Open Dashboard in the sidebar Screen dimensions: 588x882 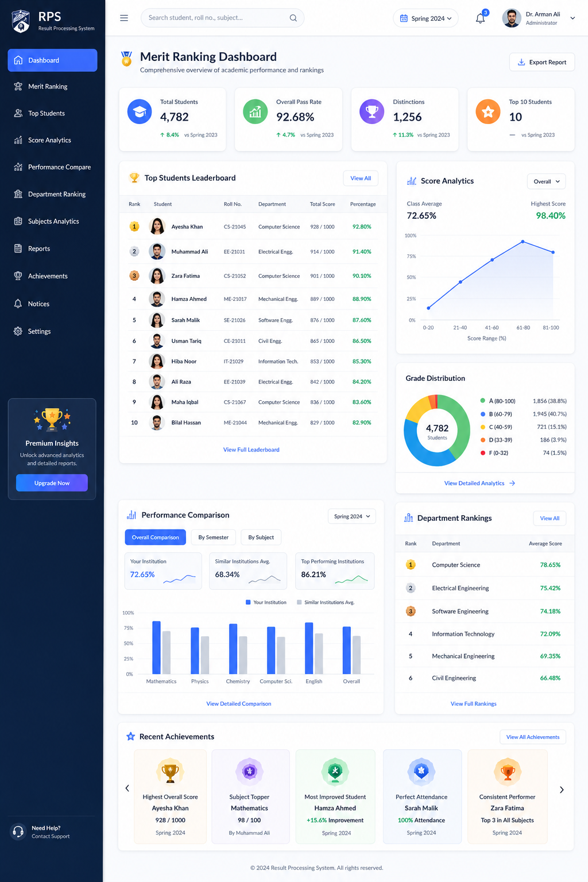pyautogui.click(x=52, y=60)
